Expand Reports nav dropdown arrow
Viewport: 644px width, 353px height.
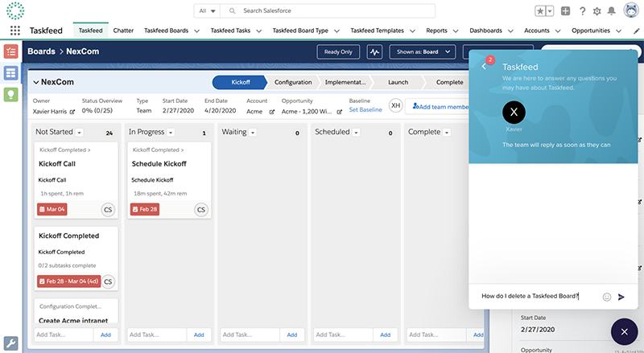(x=456, y=31)
